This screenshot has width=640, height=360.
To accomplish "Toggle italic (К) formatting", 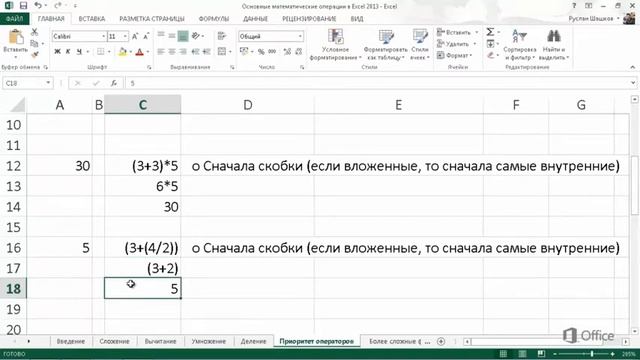I will coord(68,51).
